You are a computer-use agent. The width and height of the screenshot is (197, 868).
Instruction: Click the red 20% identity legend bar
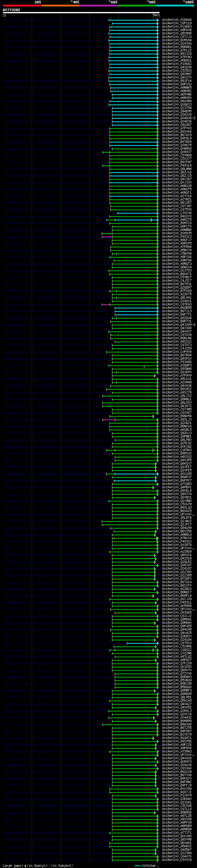click(x=22, y=6)
